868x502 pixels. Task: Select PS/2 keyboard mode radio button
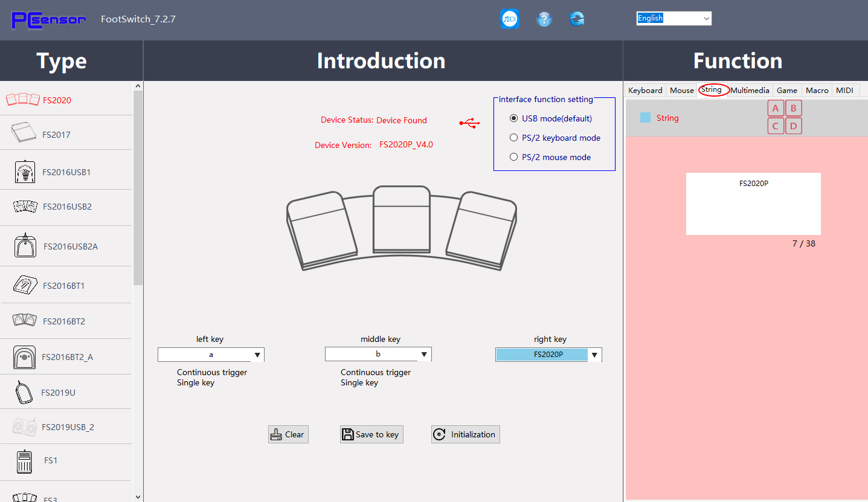click(x=514, y=138)
